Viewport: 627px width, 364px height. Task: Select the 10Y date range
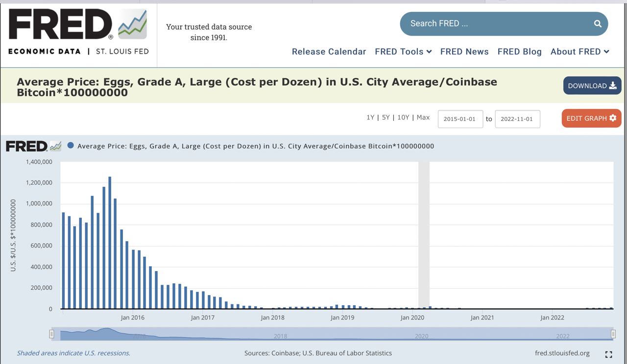tap(403, 117)
